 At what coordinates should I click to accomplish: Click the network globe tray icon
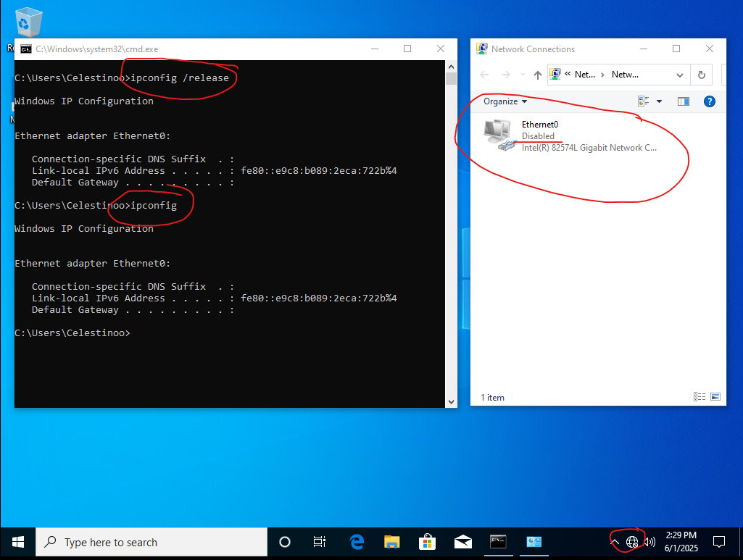coord(632,542)
